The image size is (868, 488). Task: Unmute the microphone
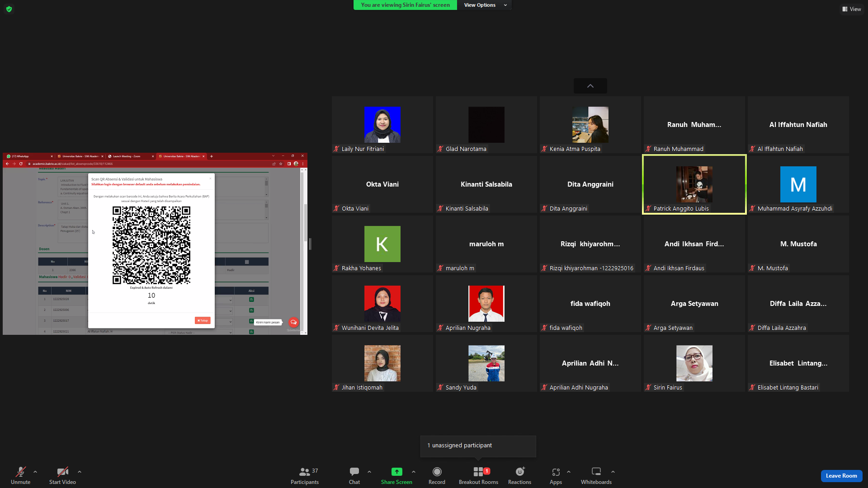coord(20,476)
